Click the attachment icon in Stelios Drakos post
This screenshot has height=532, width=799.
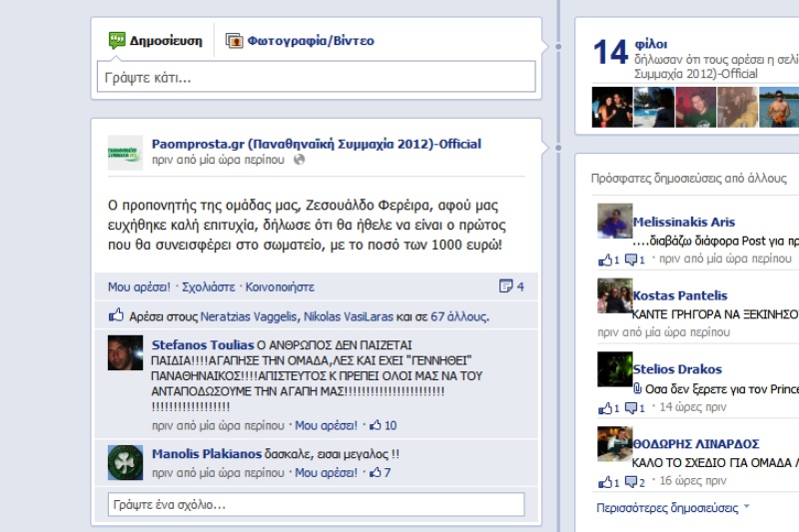tap(637, 389)
